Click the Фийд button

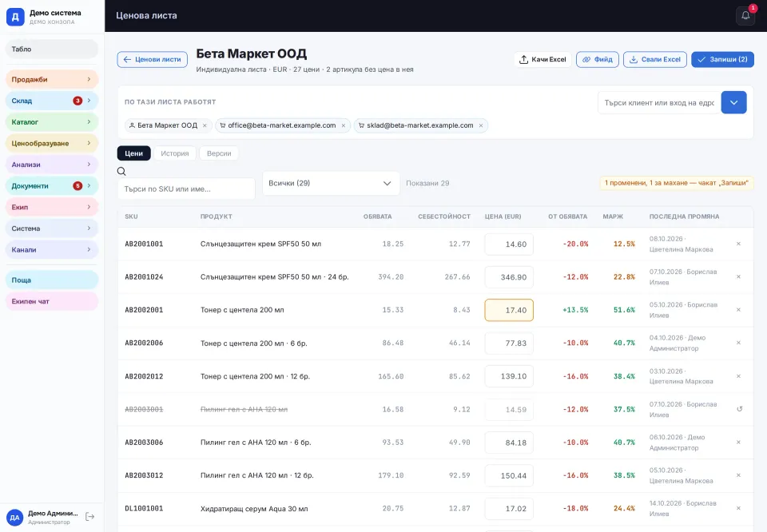pyautogui.click(x=598, y=59)
